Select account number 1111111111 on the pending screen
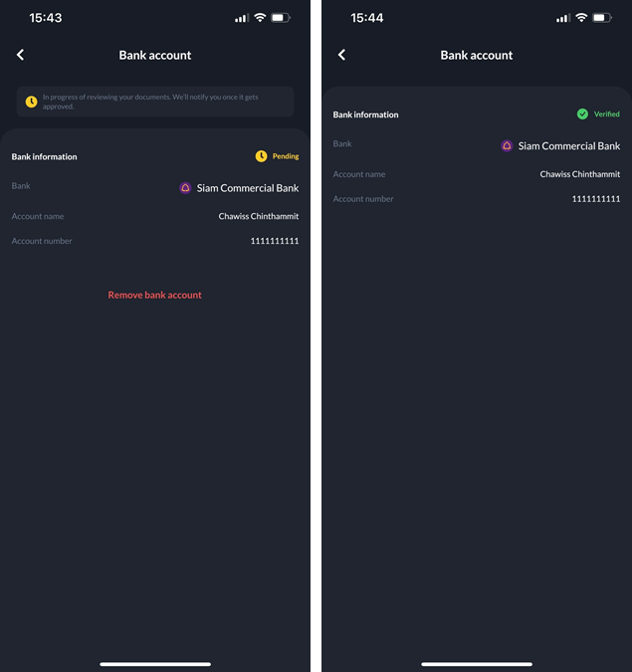632x672 pixels. tap(275, 241)
